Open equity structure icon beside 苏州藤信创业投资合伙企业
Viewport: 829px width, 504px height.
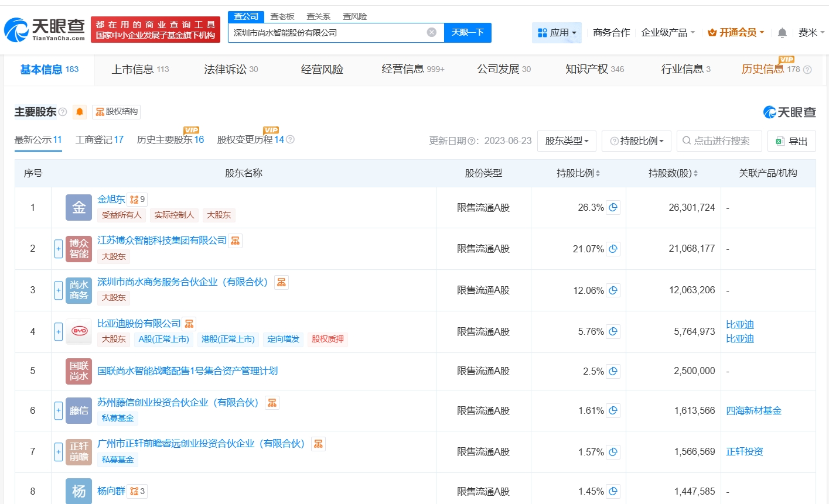click(x=272, y=403)
